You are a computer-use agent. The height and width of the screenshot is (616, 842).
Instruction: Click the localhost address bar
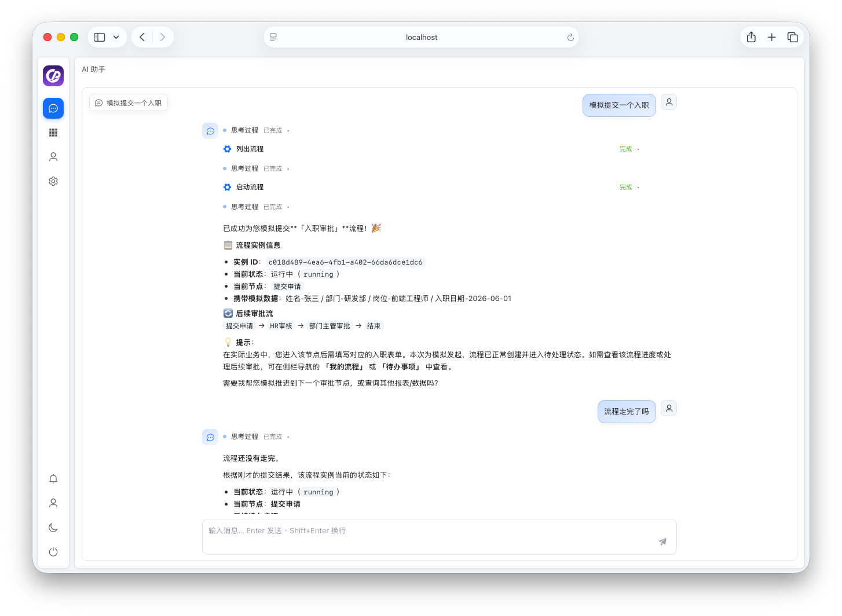click(x=421, y=37)
